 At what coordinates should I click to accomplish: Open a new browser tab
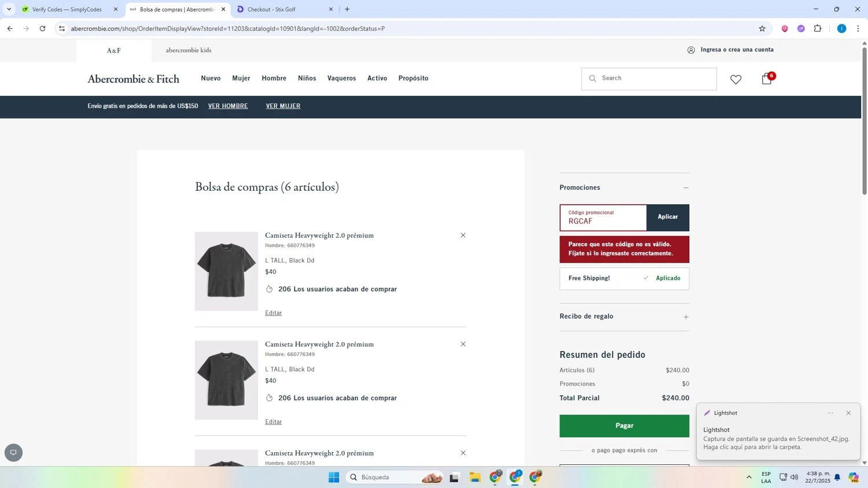pos(347,9)
